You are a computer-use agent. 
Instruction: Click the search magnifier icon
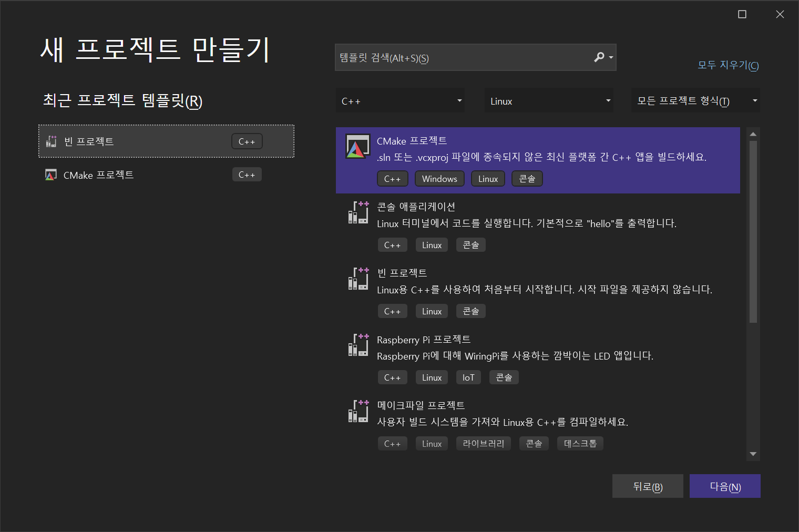[599, 57]
